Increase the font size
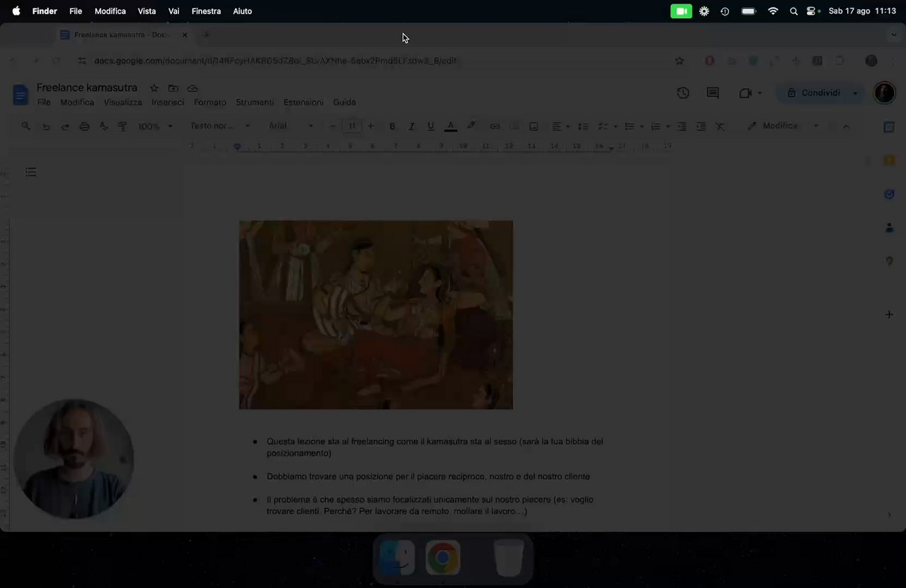This screenshot has width=906, height=588. (370, 126)
